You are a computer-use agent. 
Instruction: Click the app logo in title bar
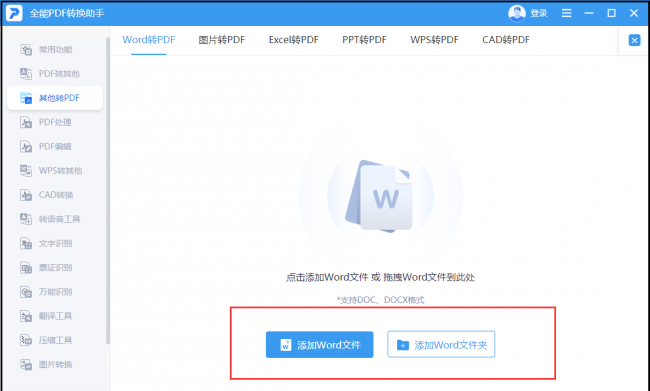click(14, 13)
